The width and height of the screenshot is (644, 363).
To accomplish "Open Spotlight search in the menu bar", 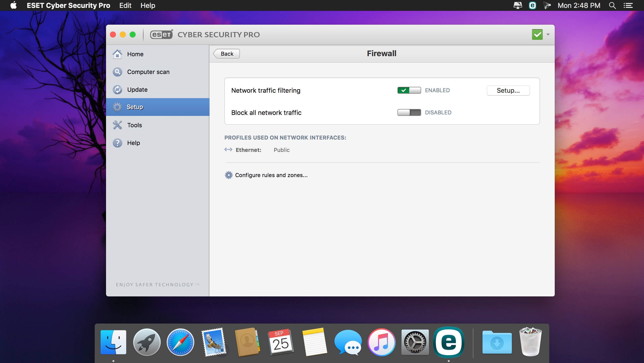I will (612, 5).
